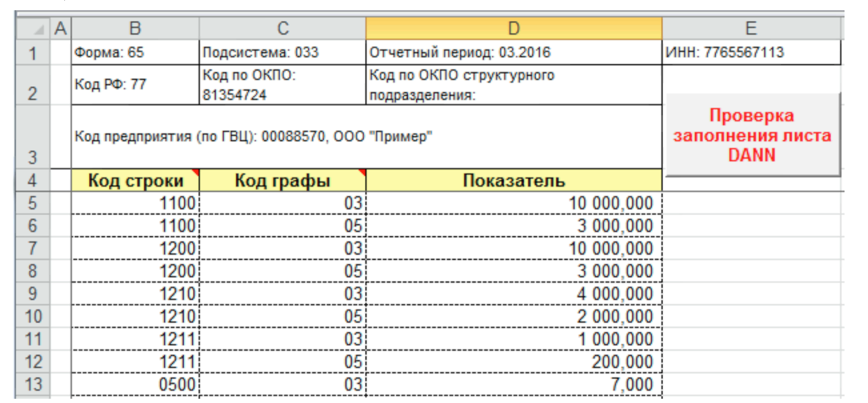Click the select-all corner triangle
868x403 pixels.
point(33,29)
